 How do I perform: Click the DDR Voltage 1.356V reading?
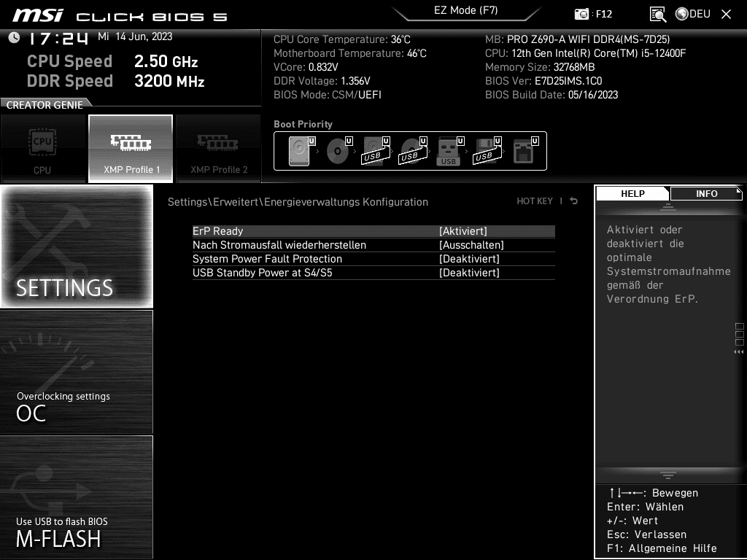[322, 81]
